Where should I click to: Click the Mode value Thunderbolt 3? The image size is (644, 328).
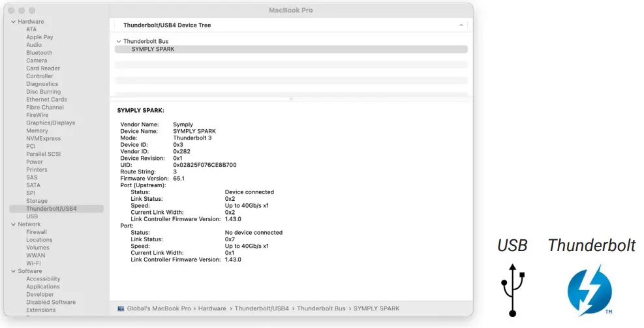192,138
